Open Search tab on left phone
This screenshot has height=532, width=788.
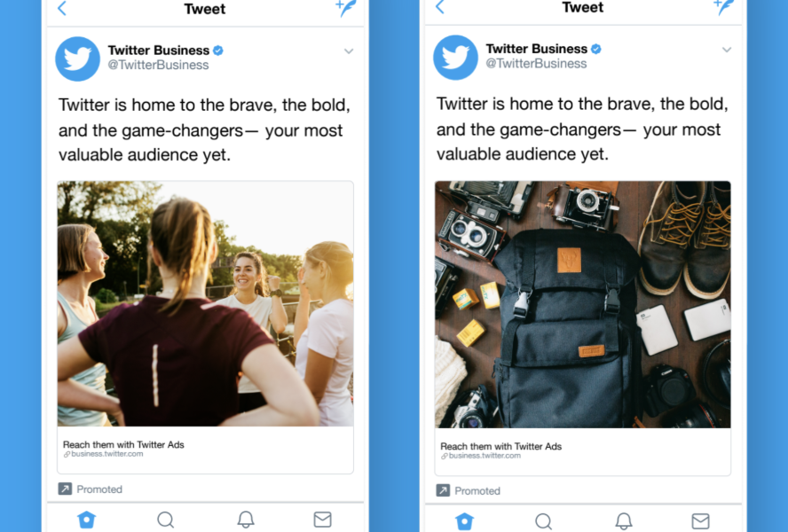165,520
